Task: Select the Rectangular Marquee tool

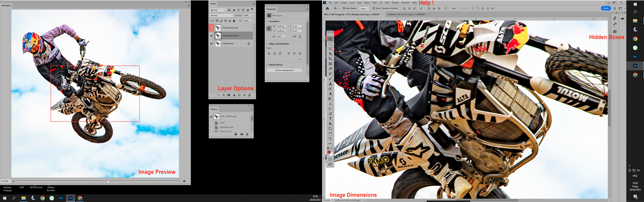Action: pyautogui.click(x=330, y=44)
